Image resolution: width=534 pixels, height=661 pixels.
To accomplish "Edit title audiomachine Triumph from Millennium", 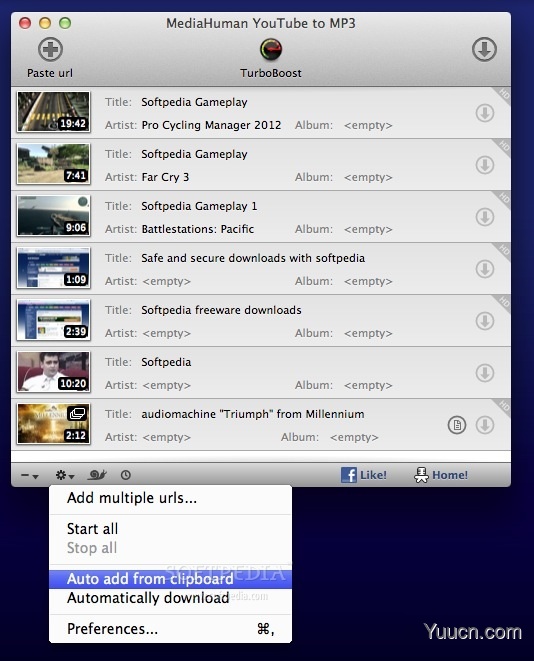I will click(253, 414).
